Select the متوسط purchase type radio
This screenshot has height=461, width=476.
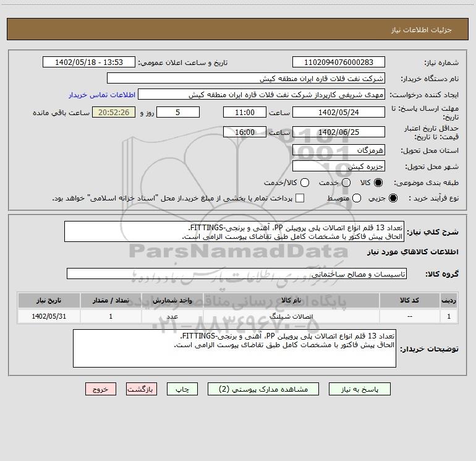(357, 198)
